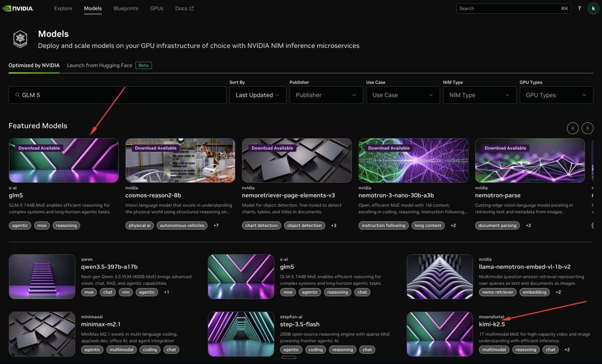Viewport: 602px width, 364px height.
Task: Click the Beta badge
Action: pos(143,65)
